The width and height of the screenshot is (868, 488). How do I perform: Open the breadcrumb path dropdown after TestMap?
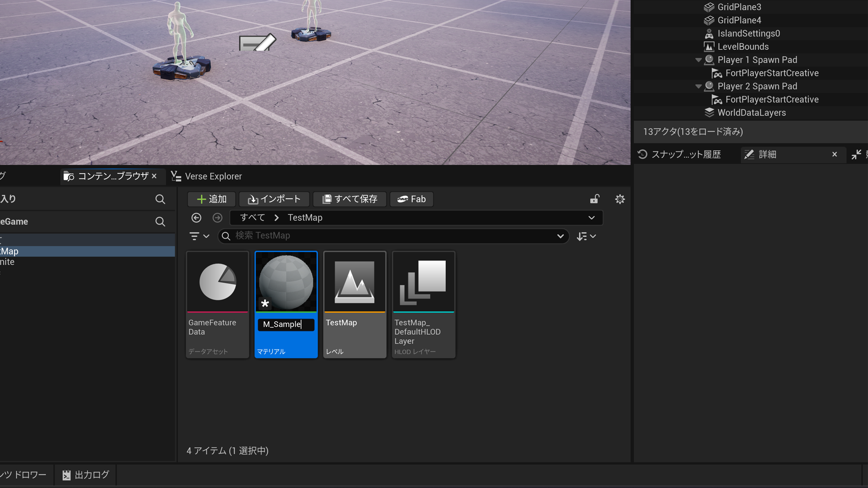pos(591,217)
